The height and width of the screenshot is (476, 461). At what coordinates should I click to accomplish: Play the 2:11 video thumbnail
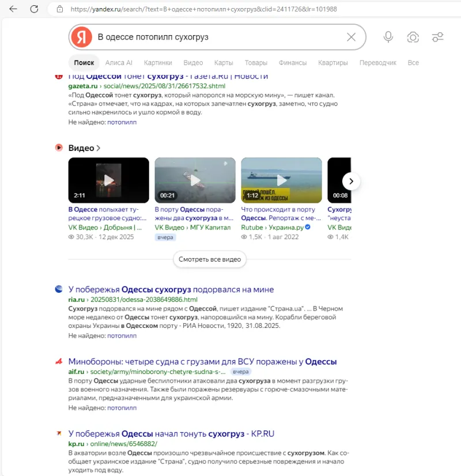pyautogui.click(x=109, y=180)
